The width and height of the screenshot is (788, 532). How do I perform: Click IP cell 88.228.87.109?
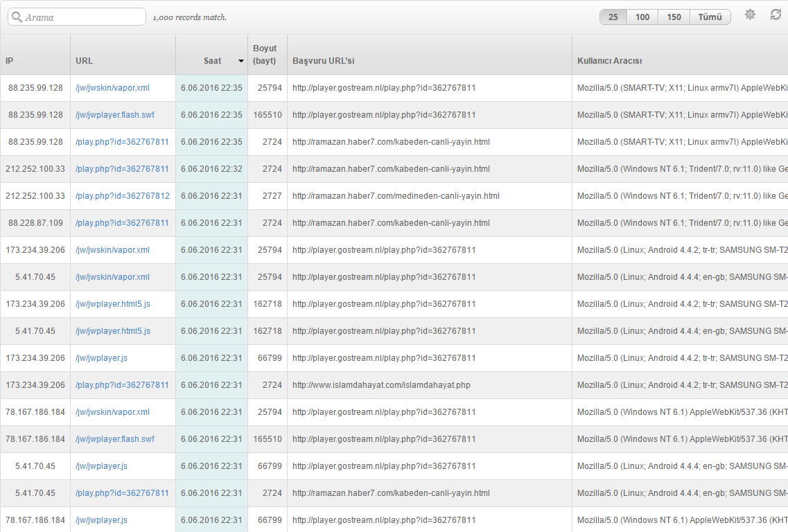click(35, 223)
